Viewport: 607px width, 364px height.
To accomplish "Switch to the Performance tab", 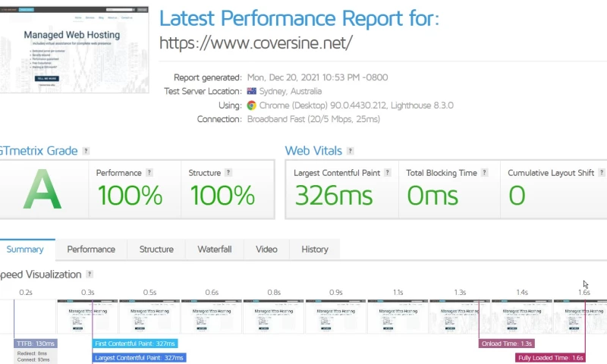I will tap(91, 249).
